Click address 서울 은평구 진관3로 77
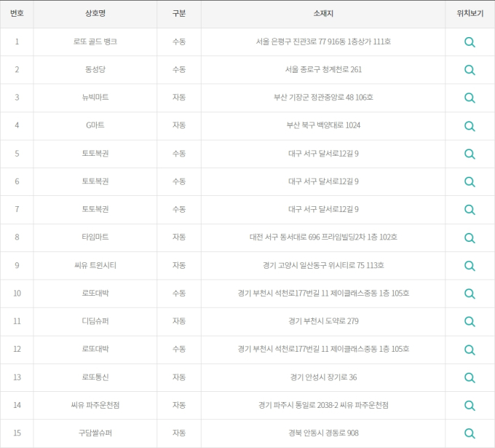Viewport: 495px width, 448px height. (323, 42)
